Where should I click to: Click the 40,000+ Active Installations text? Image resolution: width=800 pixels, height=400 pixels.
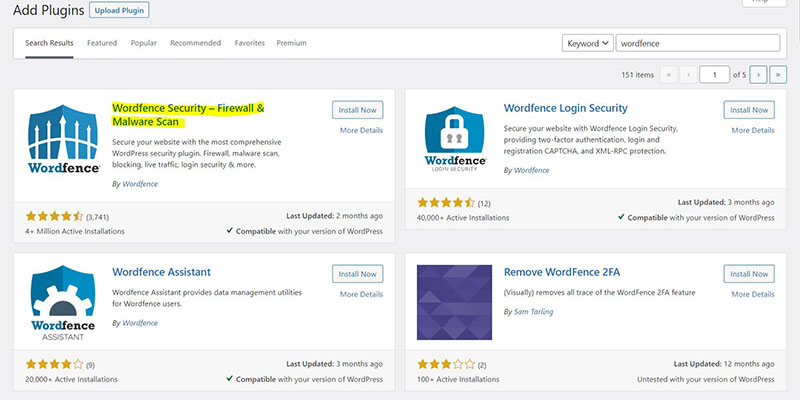coord(463,217)
